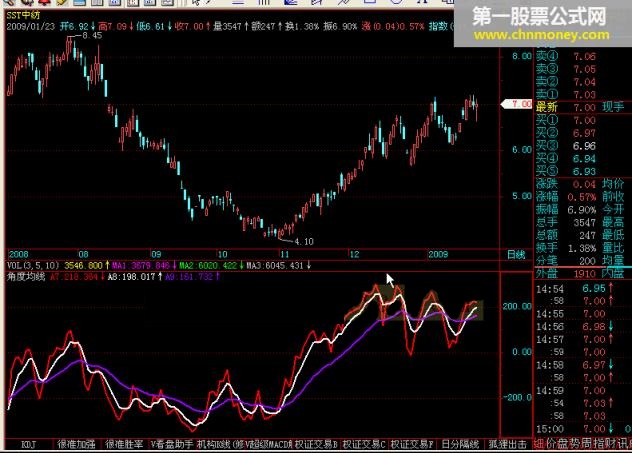Switch to the 很准加强 indicator tab
This screenshot has width=632, height=453.
pyautogui.click(x=77, y=445)
